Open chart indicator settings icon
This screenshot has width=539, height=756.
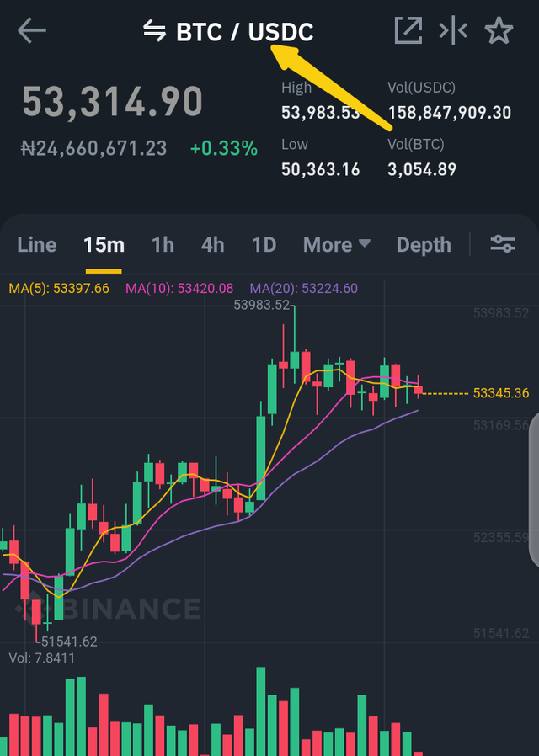point(503,244)
